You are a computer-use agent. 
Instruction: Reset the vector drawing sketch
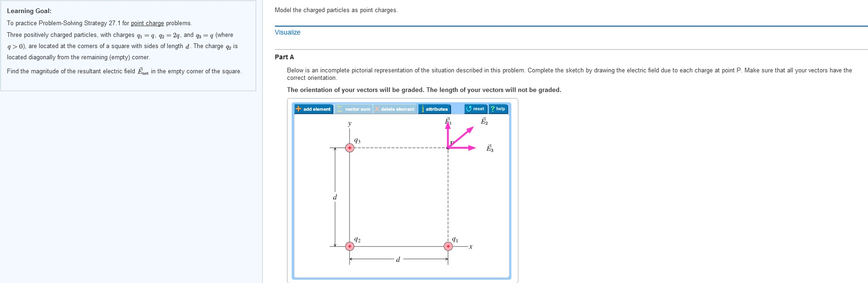tap(475, 108)
